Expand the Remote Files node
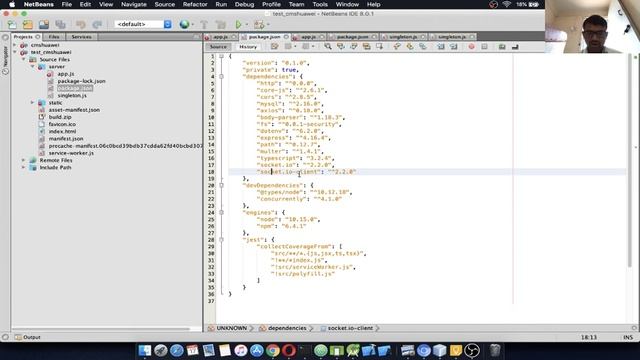Viewport: 640px width, 360px height. 24,160
